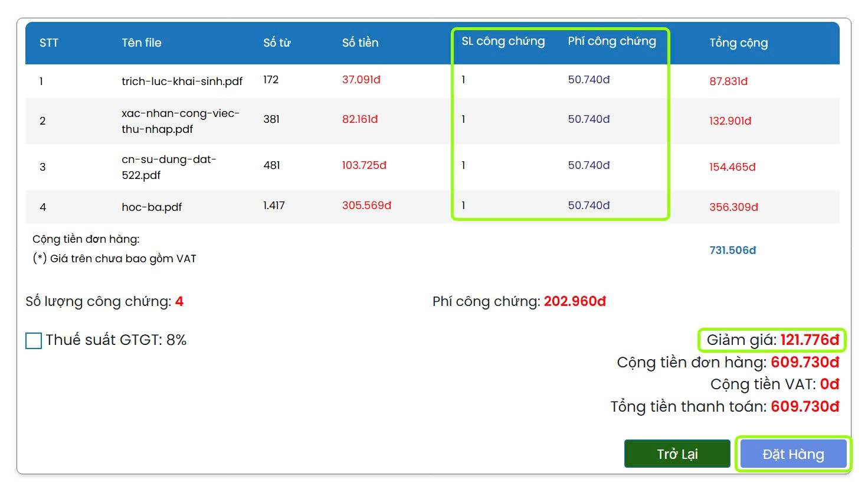Click the Tên file column header
868x492 pixels.
pos(142,43)
